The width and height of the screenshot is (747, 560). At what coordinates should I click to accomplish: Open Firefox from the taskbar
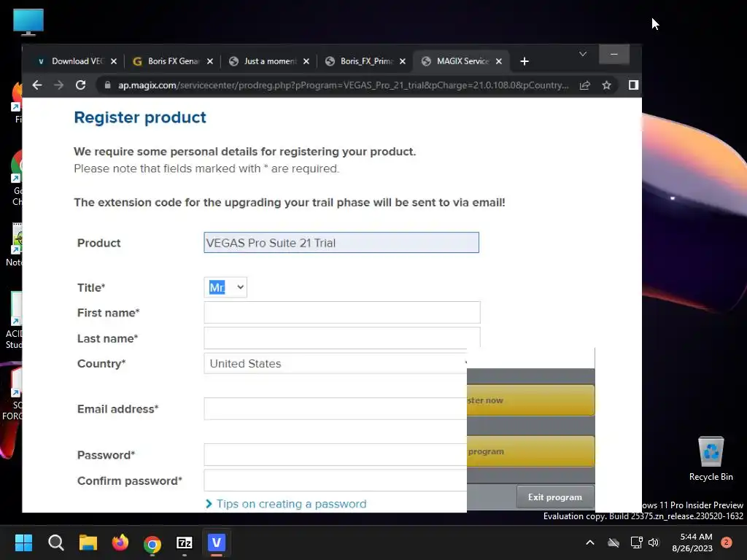tap(120, 542)
